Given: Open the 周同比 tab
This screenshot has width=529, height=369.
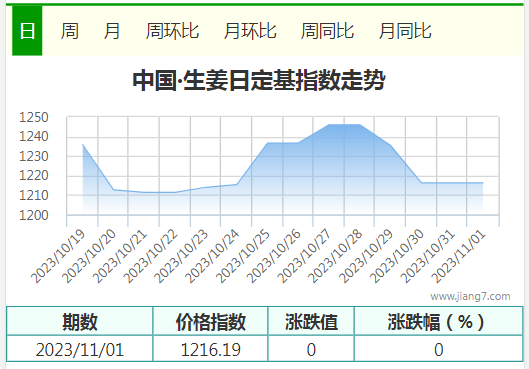Looking at the screenshot, I should 327,31.
